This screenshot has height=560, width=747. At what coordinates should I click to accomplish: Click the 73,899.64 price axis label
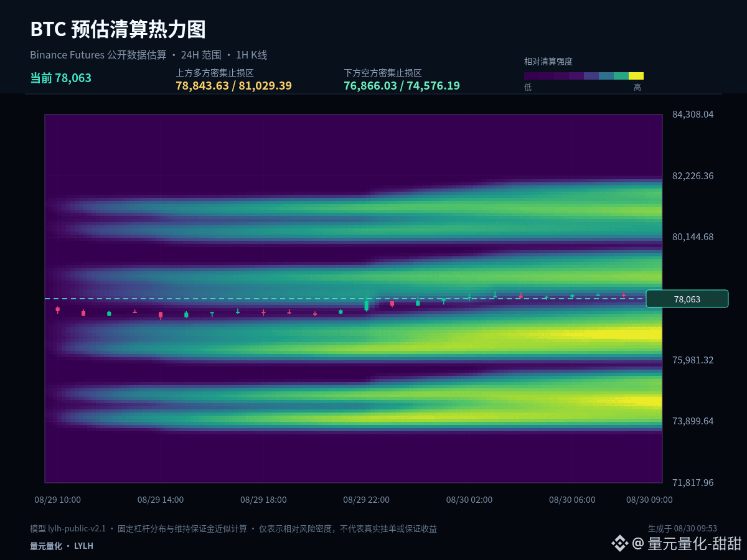(693, 421)
